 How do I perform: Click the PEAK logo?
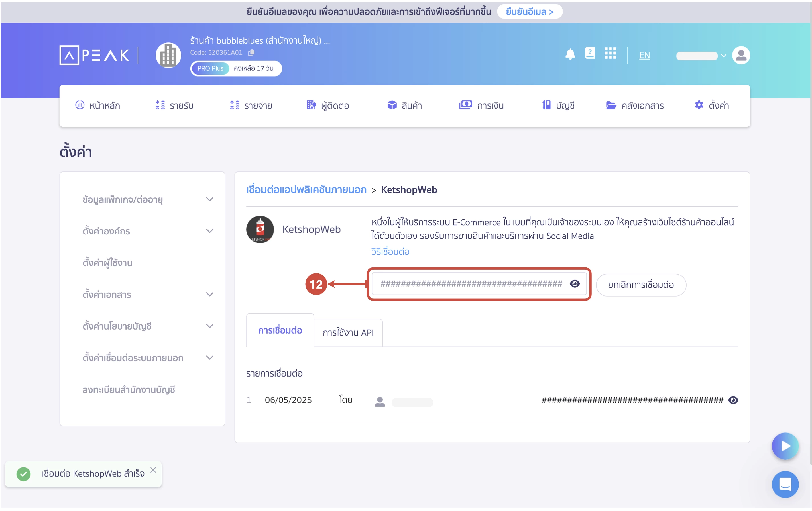[x=94, y=55]
